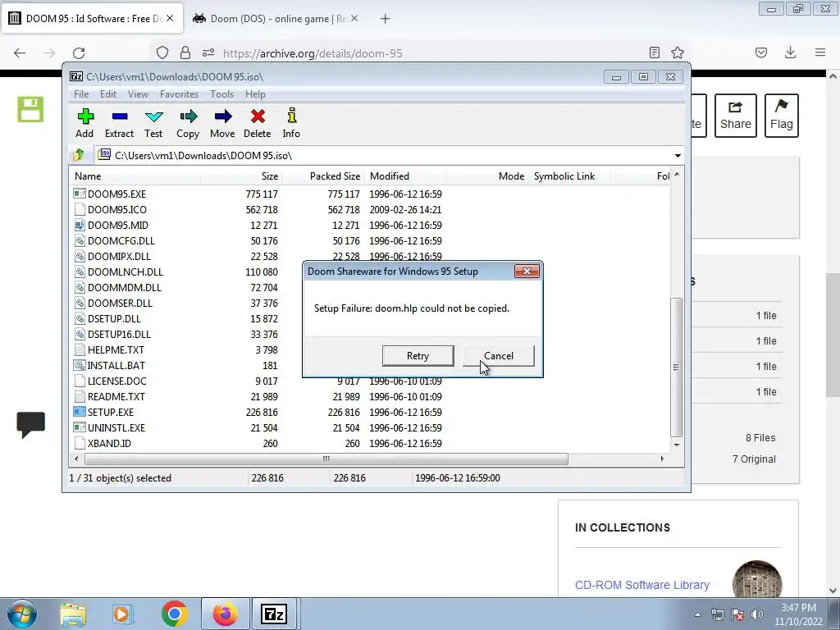840x630 pixels.
Task: Select the DOOM95.MID file row
Action: pyautogui.click(x=370, y=225)
